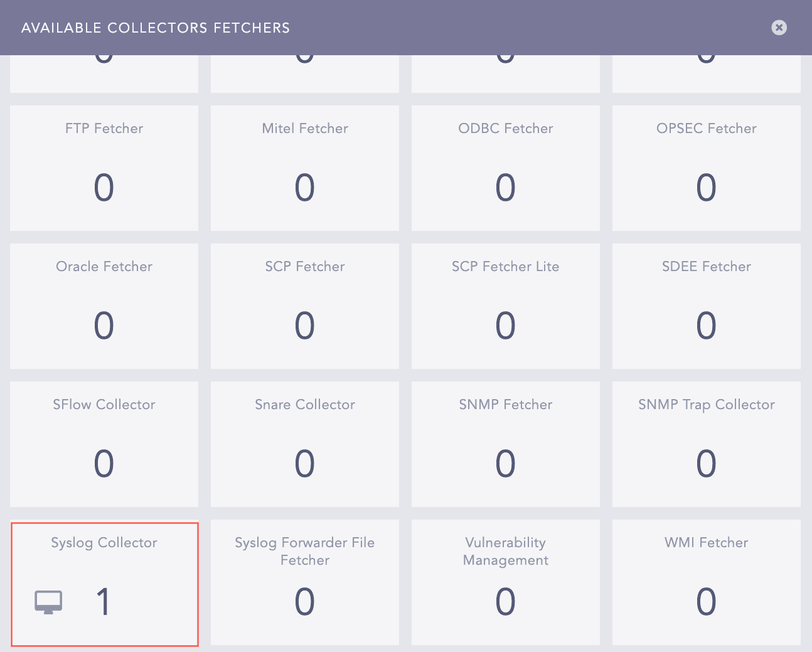This screenshot has height=652, width=812.
Task: Choose the Mitel Fetcher card
Action: 305,168
